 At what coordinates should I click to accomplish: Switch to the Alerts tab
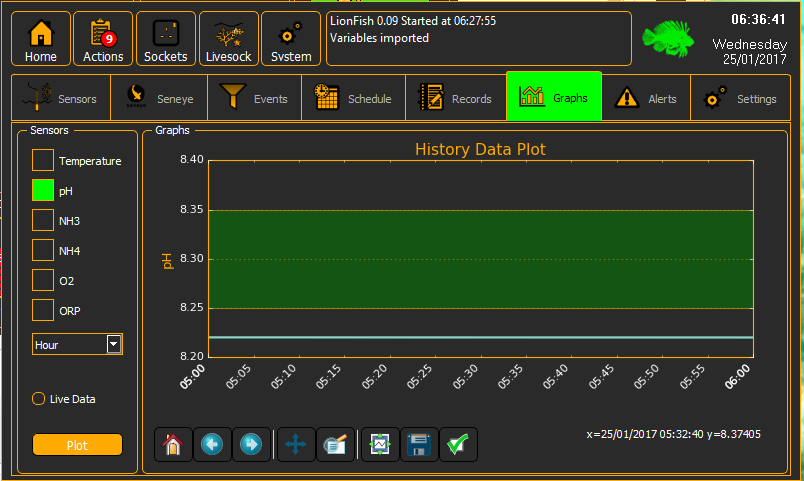point(646,98)
